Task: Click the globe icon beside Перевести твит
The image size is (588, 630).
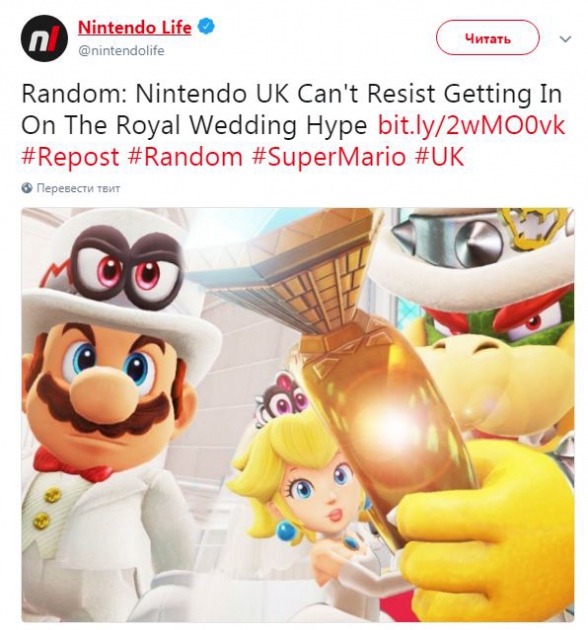Action: coord(27,188)
